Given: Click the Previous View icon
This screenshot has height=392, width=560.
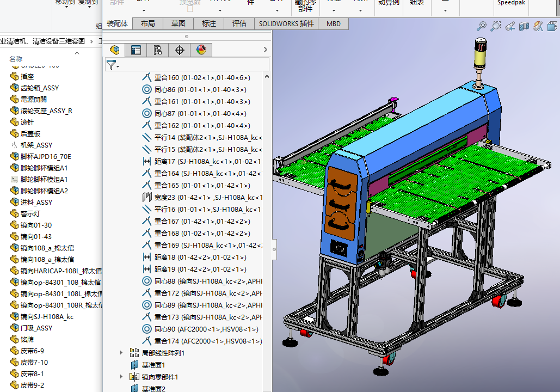Looking at the screenshot, I should coord(510,26).
